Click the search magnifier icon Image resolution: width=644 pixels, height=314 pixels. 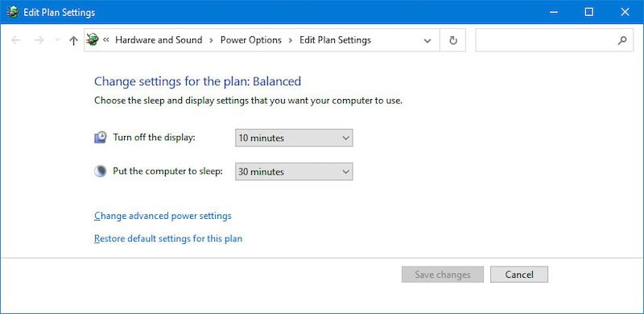(x=622, y=40)
